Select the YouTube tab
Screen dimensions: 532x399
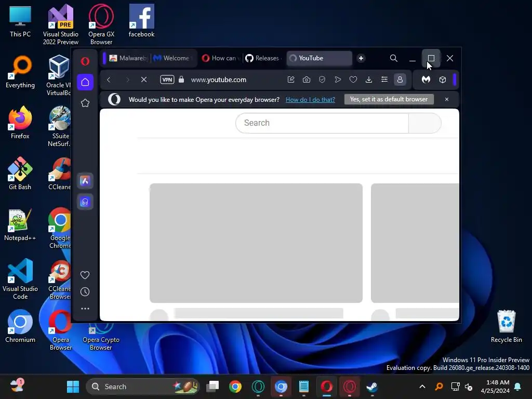click(320, 58)
